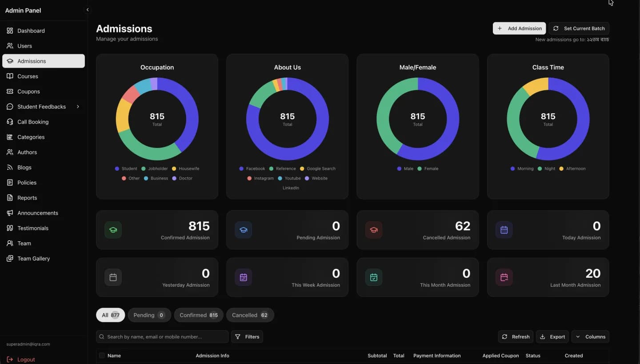
Task: Expand the Student Feedbacks submenu
Action: point(78,107)
